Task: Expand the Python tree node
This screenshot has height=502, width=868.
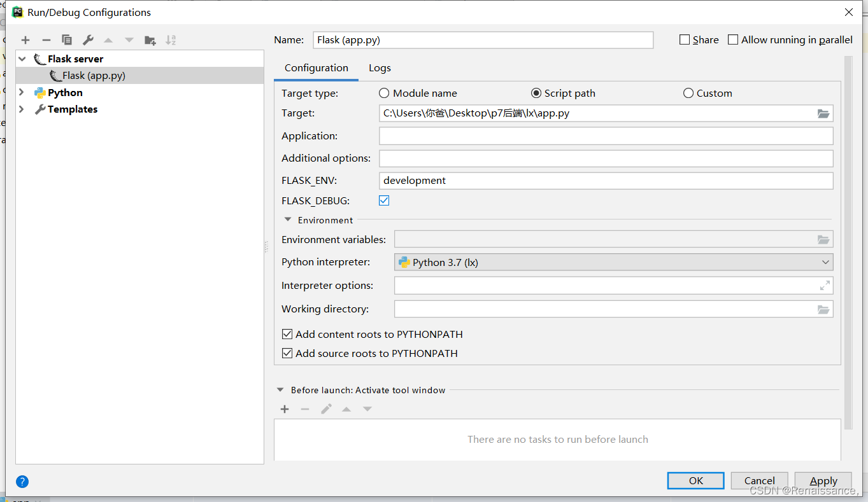Action: (22, 92)
